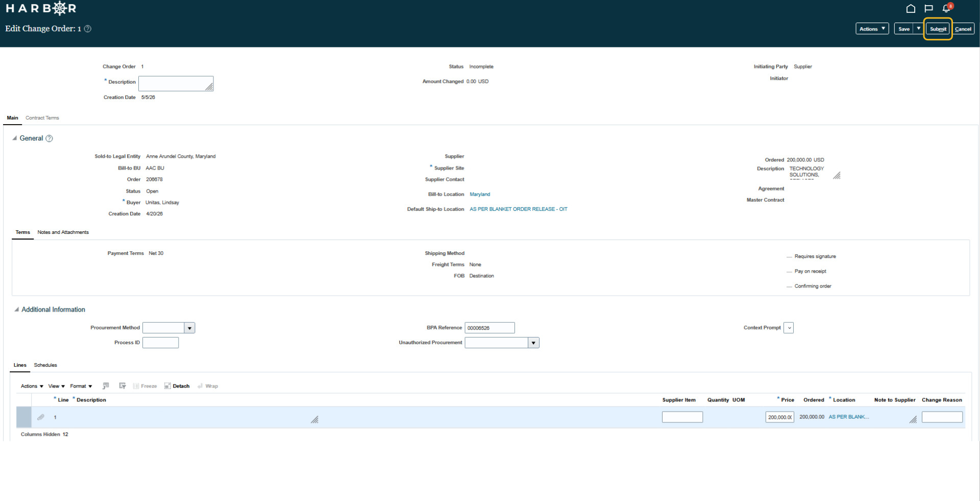This screenshot has width=980, height=501.
Task: Click 'Columns Hidden 12' text
Action: (x=44, y=435)
